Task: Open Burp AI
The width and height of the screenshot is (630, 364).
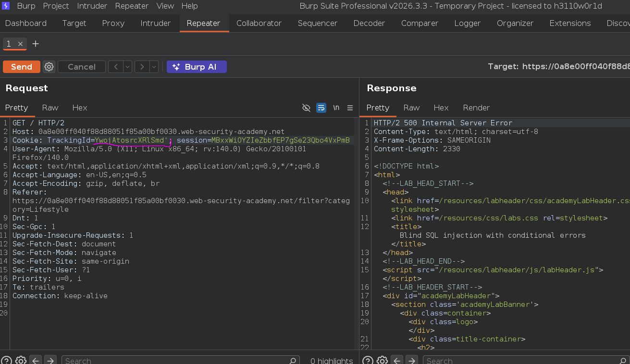Action: click(197, 67)
